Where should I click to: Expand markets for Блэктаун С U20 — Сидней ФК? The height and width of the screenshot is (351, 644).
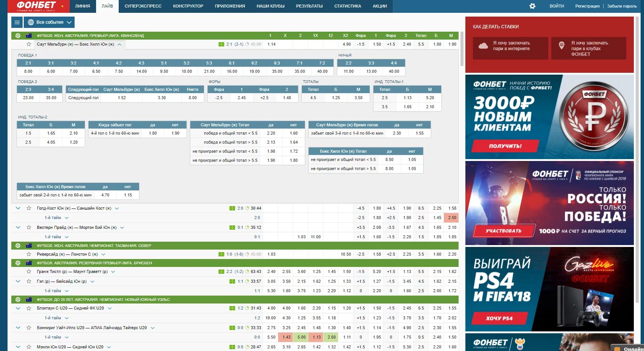point(110,308)
